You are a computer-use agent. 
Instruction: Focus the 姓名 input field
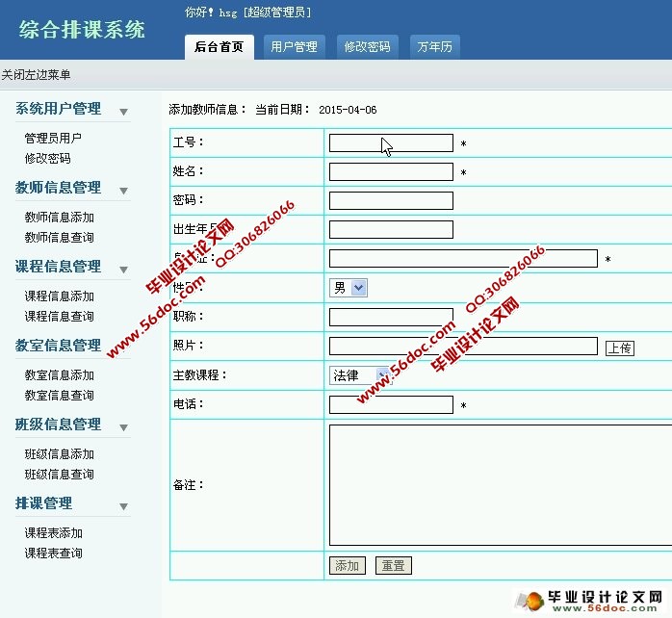point(391,171)
